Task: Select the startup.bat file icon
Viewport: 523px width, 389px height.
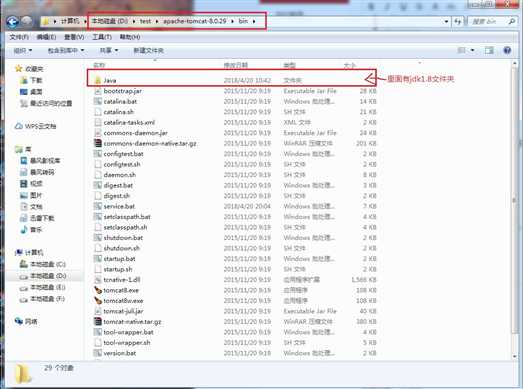Action: click(x=98, y=259)
